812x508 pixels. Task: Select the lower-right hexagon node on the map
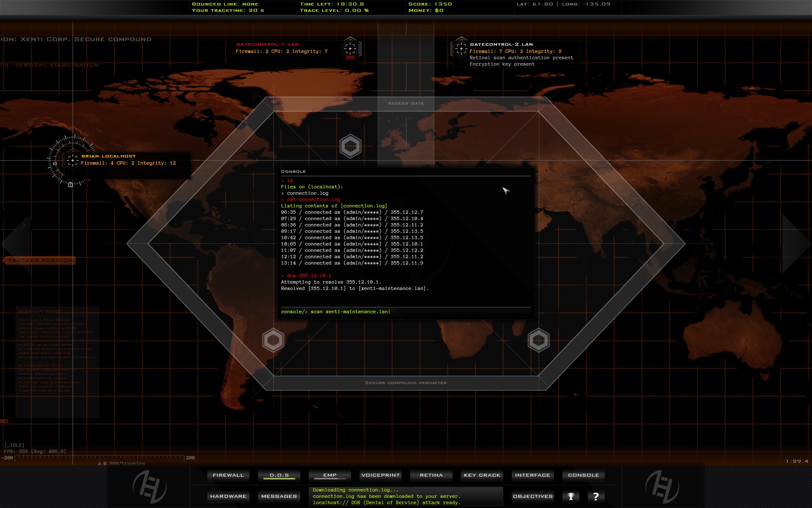tap(540, 340)
